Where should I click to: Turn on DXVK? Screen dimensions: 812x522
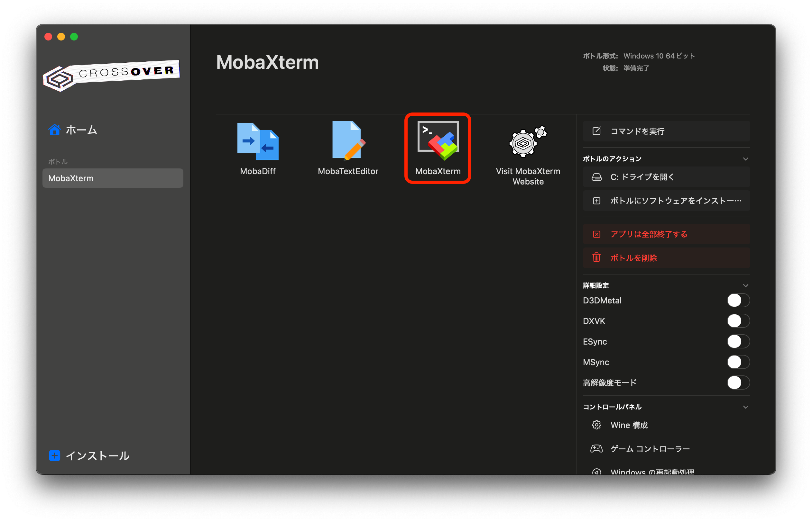tap(738, 321)
